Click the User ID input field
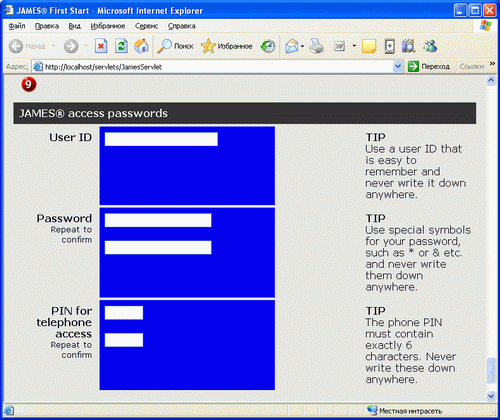The image size is (500, 420). pyautogui.click(x=161, y=139)
